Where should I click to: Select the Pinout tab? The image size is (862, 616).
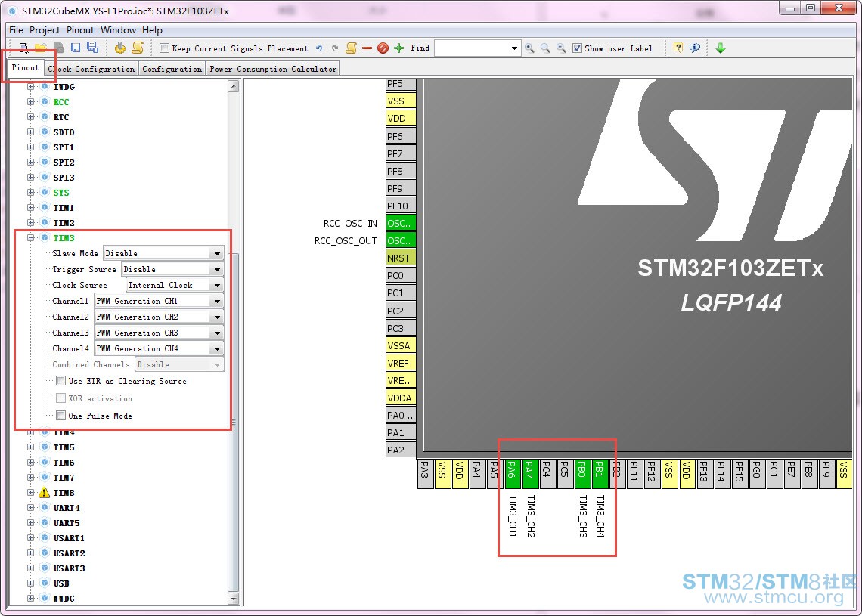25,67
